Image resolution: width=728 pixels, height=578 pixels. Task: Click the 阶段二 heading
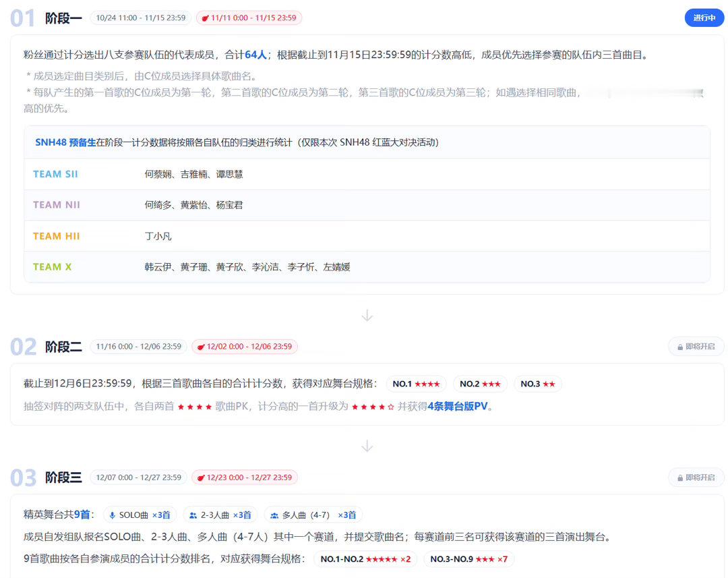pyautogui.click(x=63, y=347)
